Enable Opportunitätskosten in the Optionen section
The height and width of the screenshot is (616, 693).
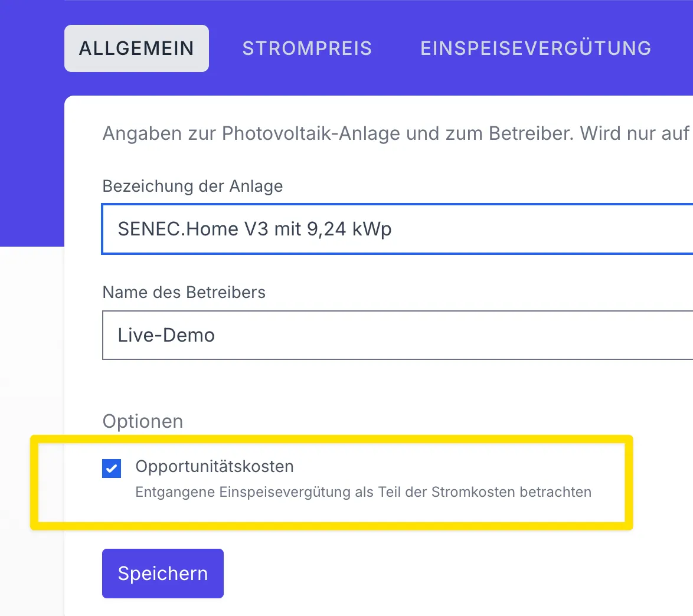(111, 468)
